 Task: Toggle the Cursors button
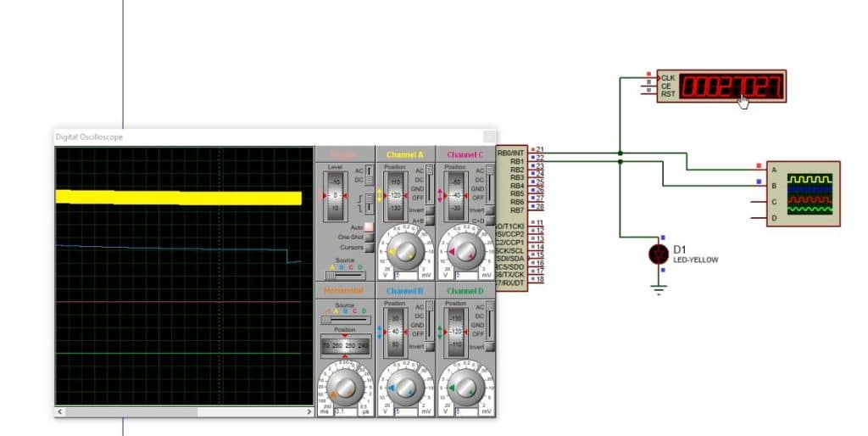tap(369, 247)
